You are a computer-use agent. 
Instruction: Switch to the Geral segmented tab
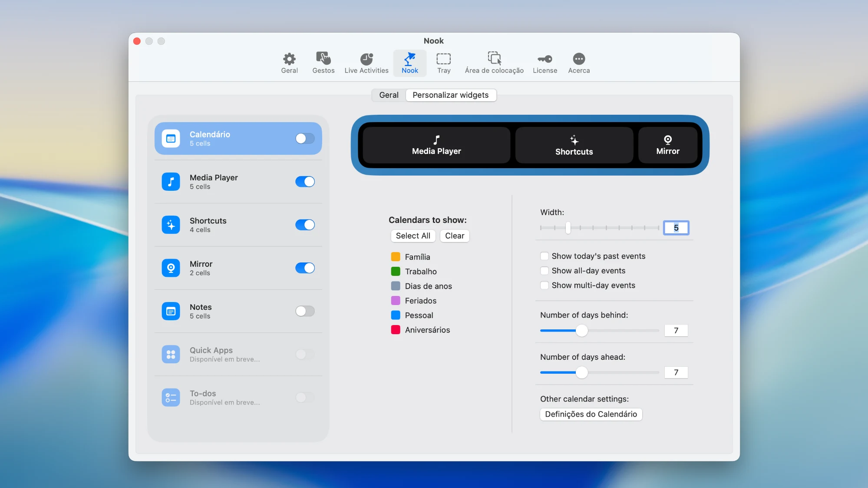point(389,95)
